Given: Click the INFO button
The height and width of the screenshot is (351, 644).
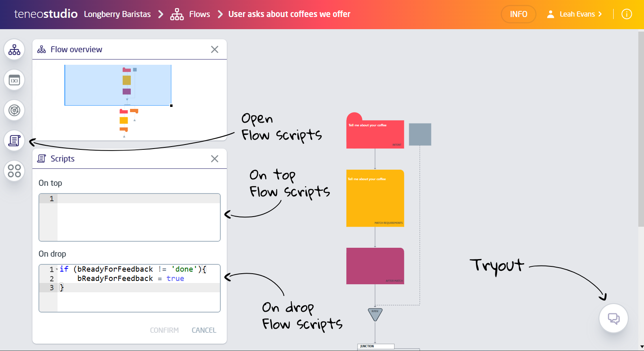Looking at the screenshot, I should tap(518, 14).
